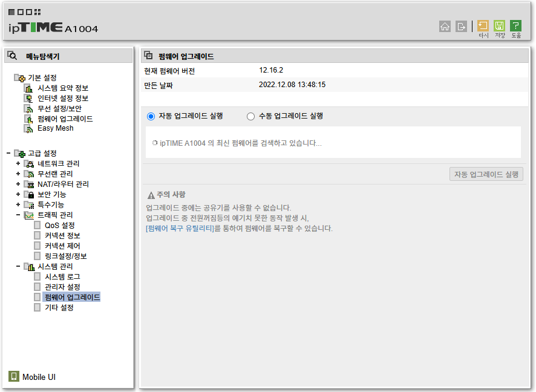Click the panel icon beside 펌웨어 업그레이드 title
Viewport: 536px width, 392px height.
click(x=148, y=56)
